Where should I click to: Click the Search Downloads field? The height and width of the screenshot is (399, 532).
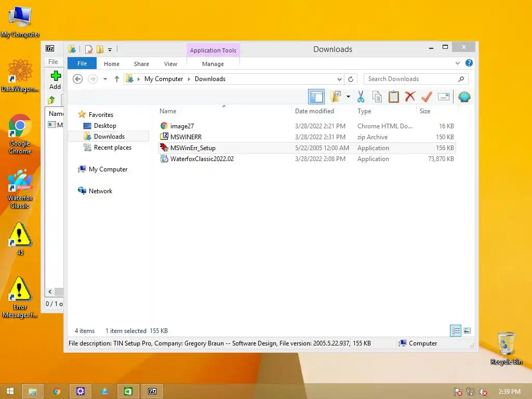click(x=416, y=79)
